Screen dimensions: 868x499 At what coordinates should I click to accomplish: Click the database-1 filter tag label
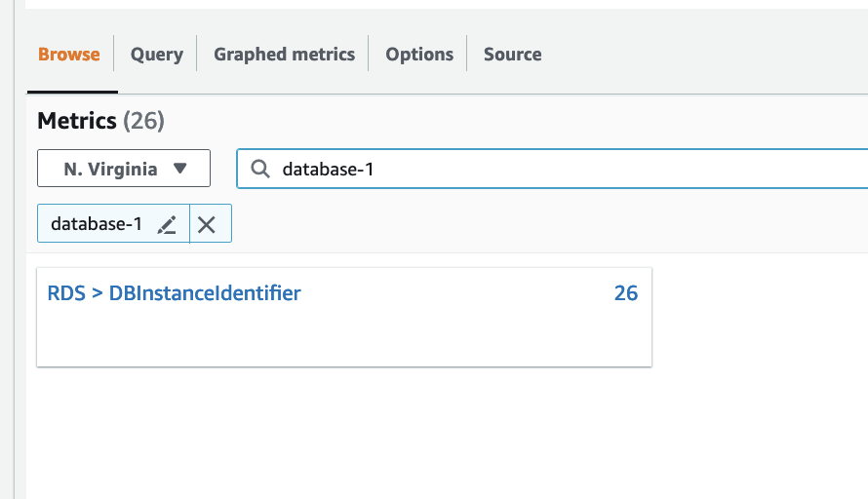97,225
